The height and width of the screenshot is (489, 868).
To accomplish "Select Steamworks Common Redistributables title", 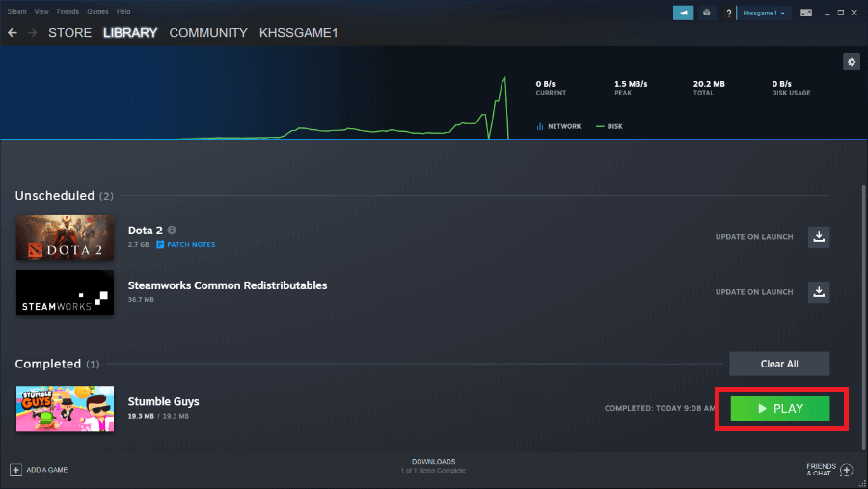I will (228, 285).
